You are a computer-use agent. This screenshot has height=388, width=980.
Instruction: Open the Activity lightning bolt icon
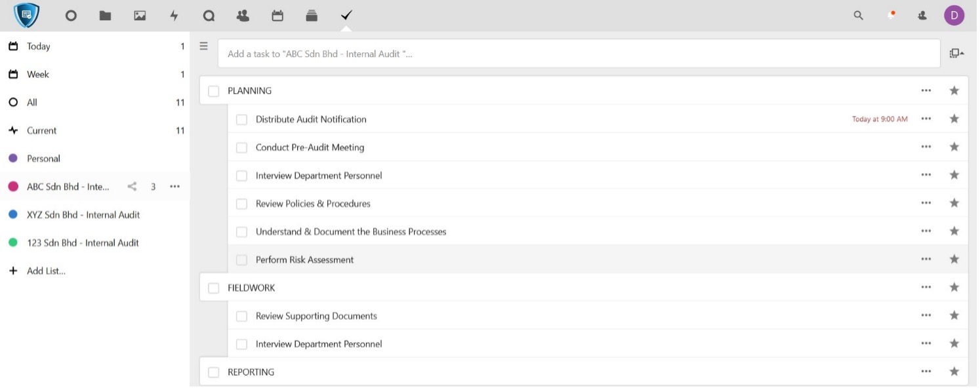pos(174,16)
